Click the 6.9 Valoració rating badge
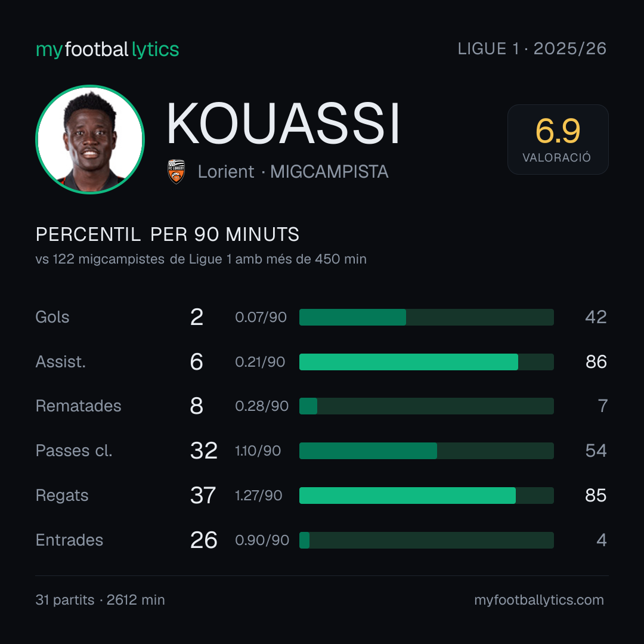 pos(558,139)
